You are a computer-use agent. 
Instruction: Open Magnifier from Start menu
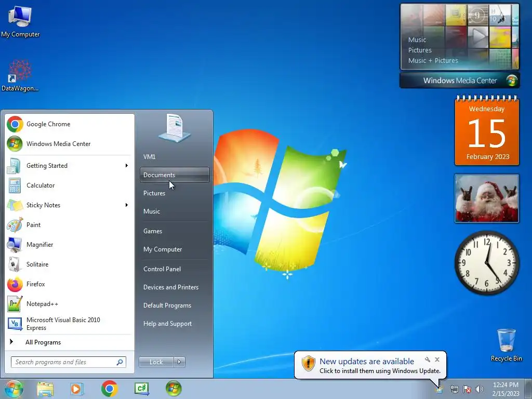[x=69, y=245]
